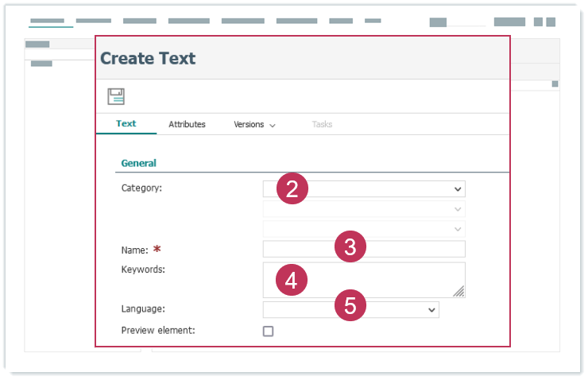This screenshot has height=380, width=588.
Task: Toggle the Preview element checkbox
Action: (x=269, y=331)
